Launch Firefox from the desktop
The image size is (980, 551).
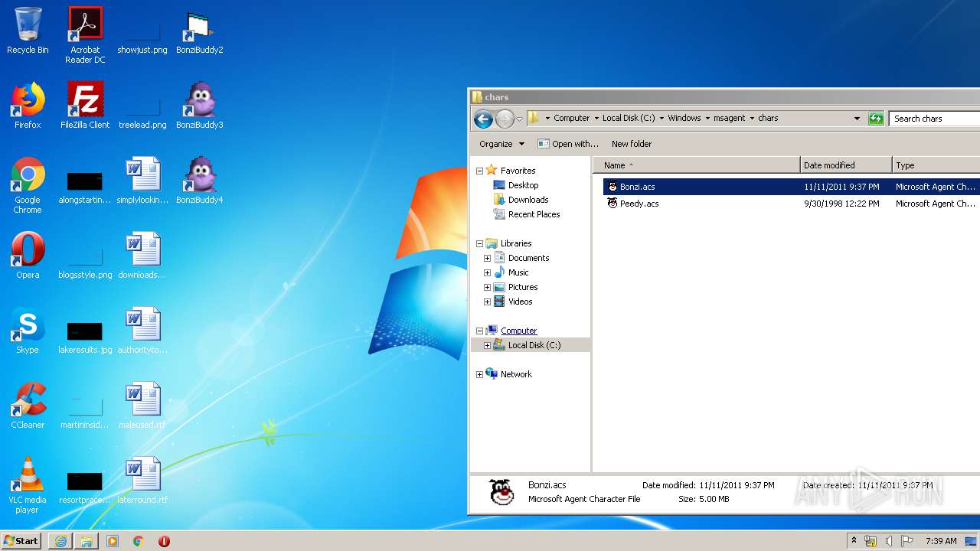click(x=28, y=106)
